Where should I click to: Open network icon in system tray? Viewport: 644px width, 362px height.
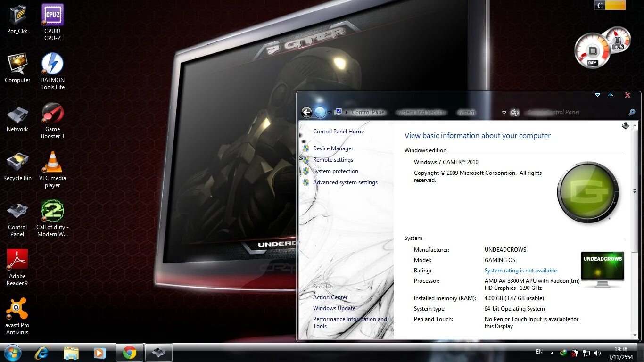[586, 353]
